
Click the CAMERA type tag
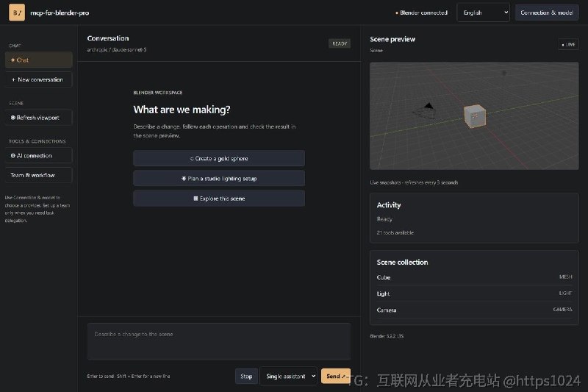click(x=562, y=310)
